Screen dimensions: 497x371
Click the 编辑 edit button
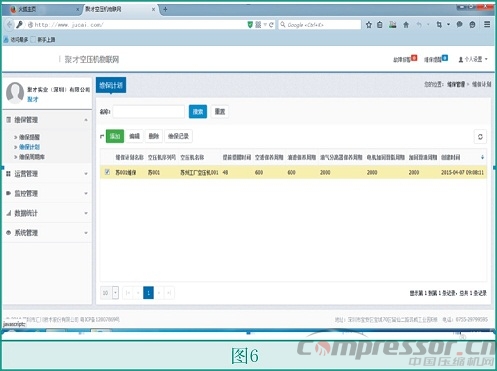[x=134, y=136]
